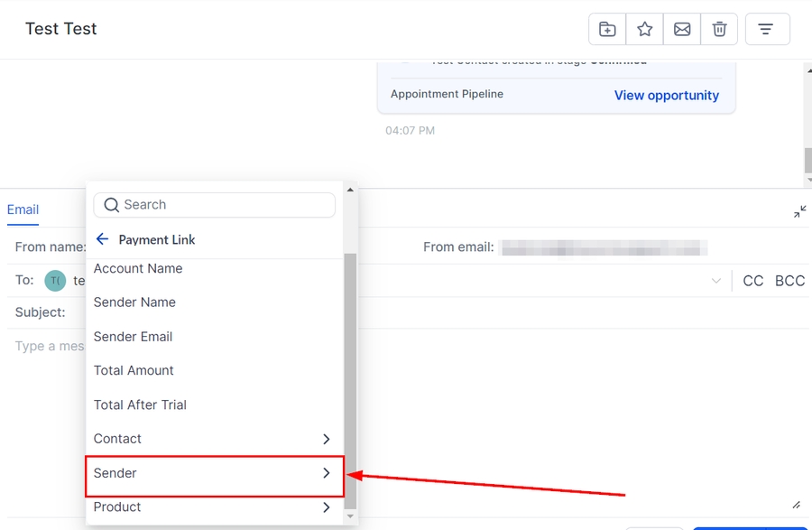Screen dimensions: 812x530
Task: Choose Total After Trial option
Action: coord(140,404)
